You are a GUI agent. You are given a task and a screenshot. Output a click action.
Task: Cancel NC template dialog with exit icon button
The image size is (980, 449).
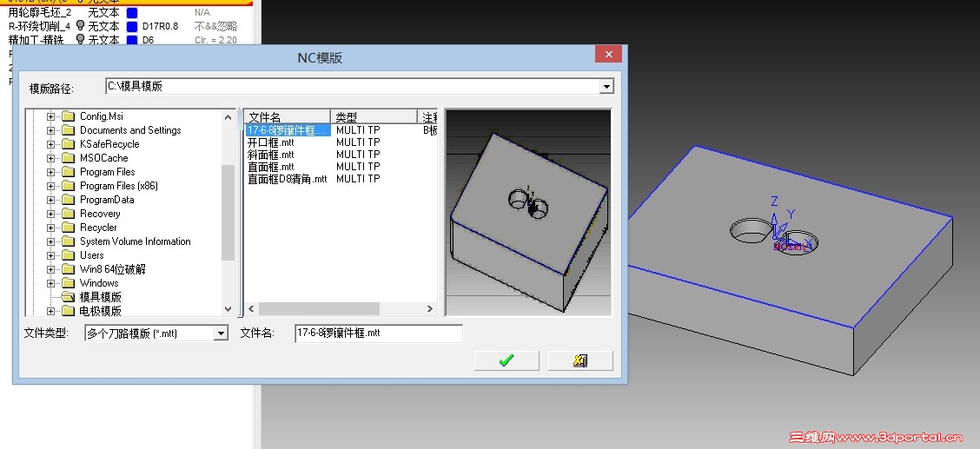580,360
